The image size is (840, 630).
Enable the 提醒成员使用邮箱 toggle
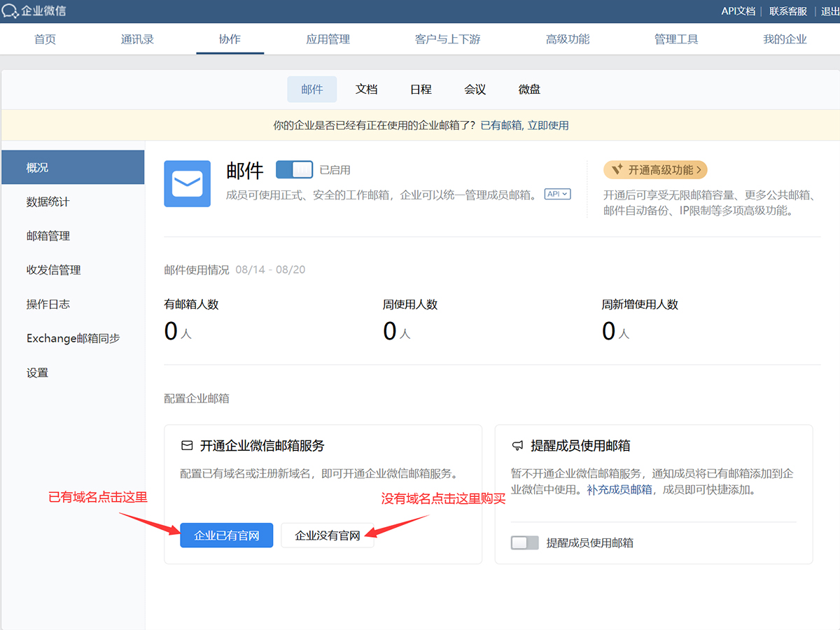[x=525, y=542]
